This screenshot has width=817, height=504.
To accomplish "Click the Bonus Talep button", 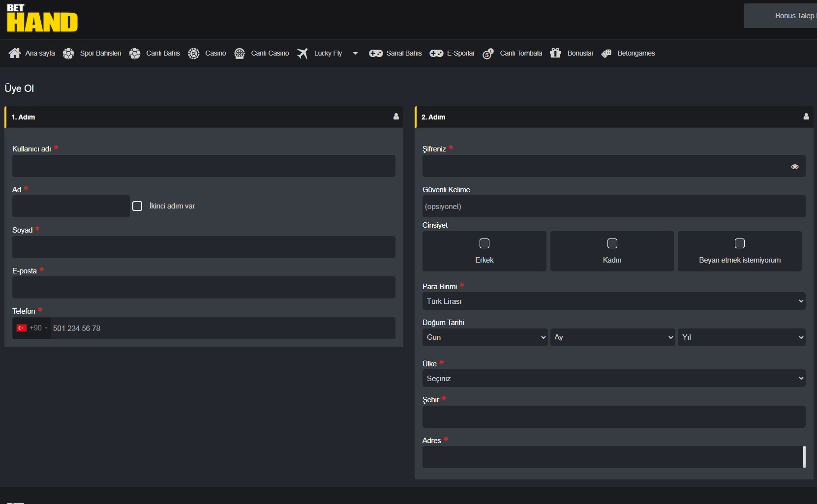I will [x=781, y=16].
